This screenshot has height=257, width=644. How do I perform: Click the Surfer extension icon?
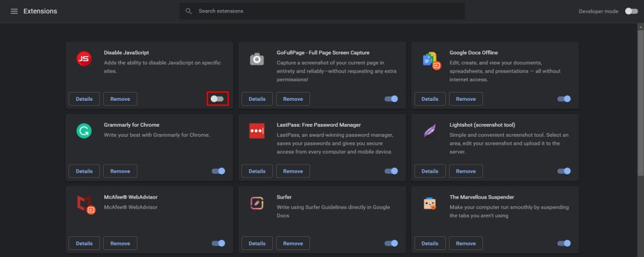coord(257,203)
